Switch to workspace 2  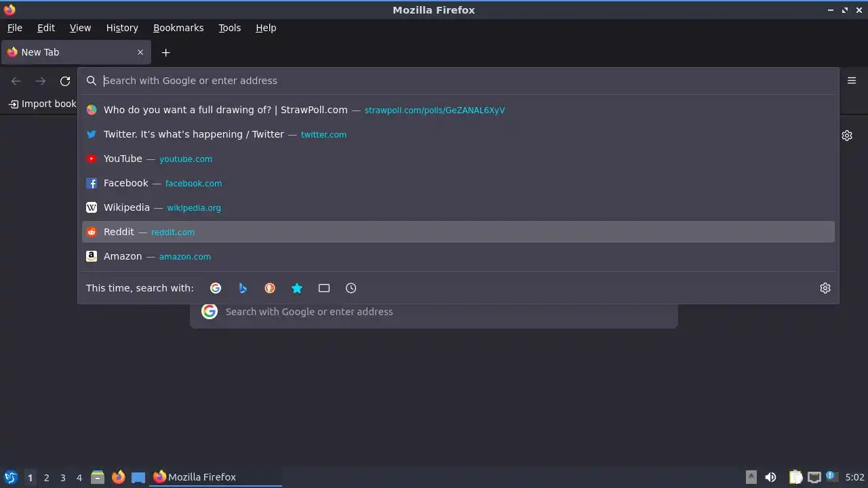coord(46,477)
